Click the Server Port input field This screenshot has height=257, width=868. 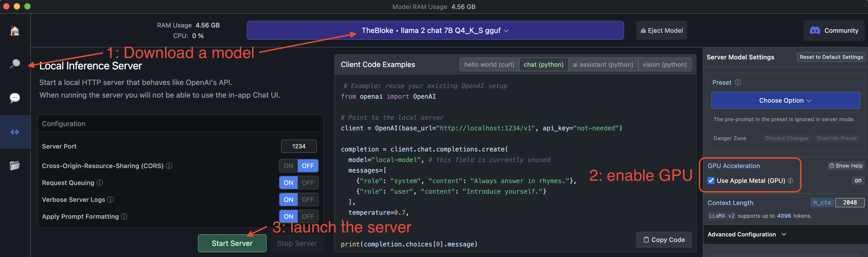298,146
